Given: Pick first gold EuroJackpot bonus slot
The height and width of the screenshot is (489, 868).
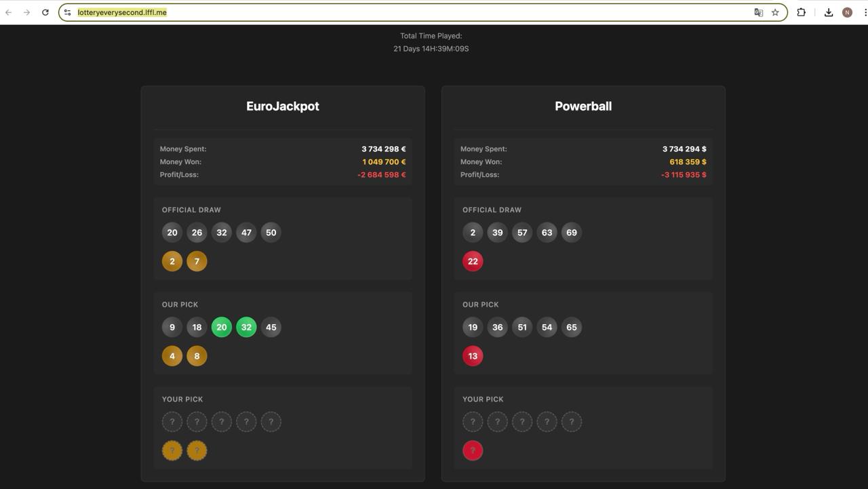Looking at the screenshot, I should click(x=172, y=450).
